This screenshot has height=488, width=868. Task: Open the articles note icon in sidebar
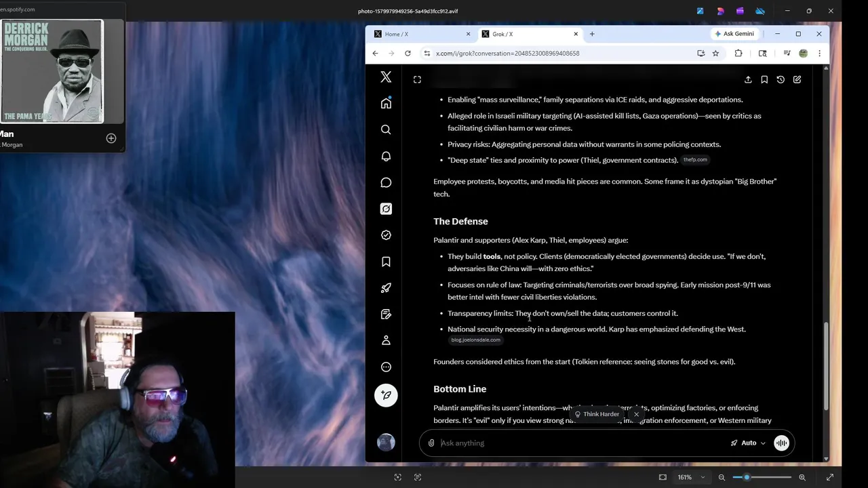click(386, 314)
